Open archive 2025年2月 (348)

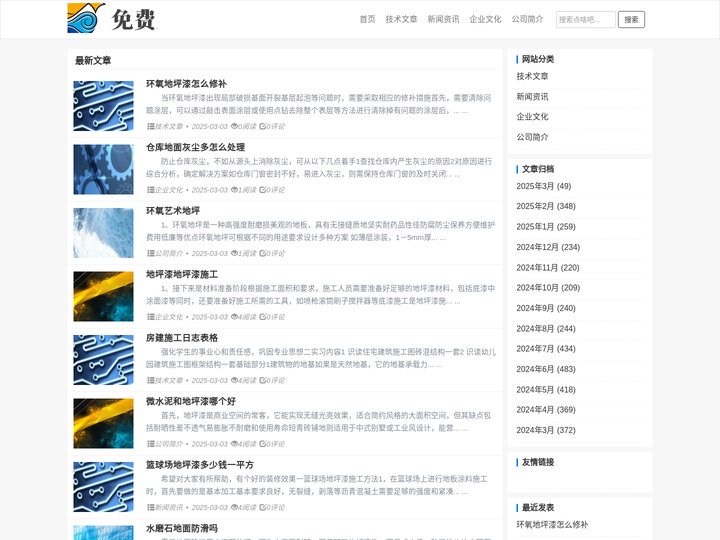tap(546, 206)
